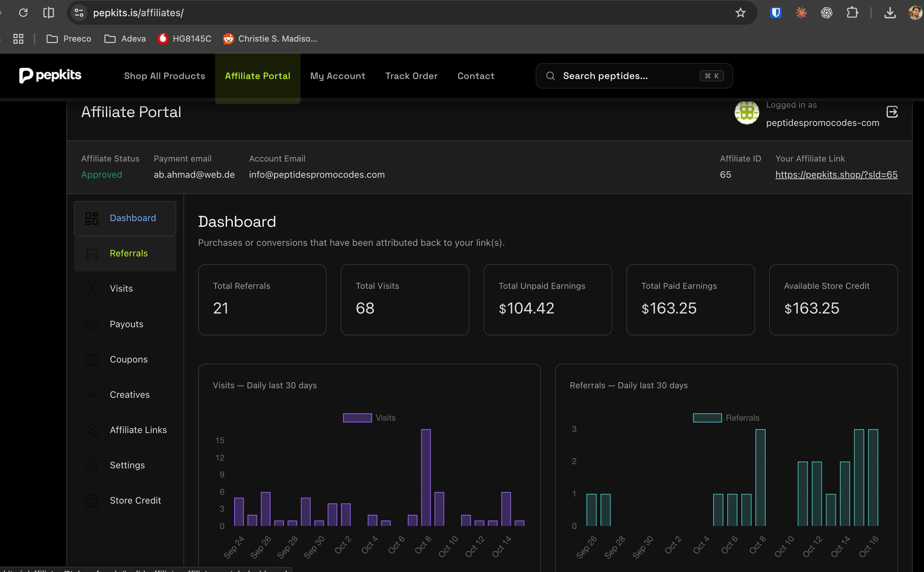Viewport: 924px width, 572px height.
Task: Go to My Account
Action: [x=338, y=76]
